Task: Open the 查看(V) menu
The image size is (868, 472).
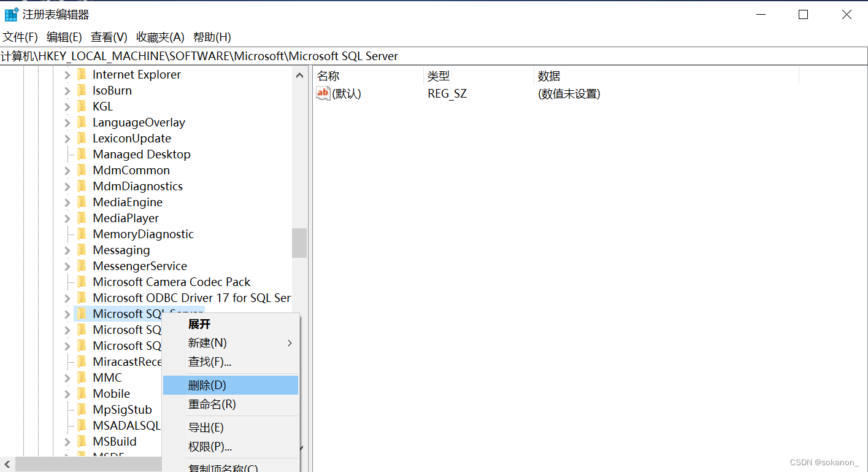Action: click(x=109, y=37)
